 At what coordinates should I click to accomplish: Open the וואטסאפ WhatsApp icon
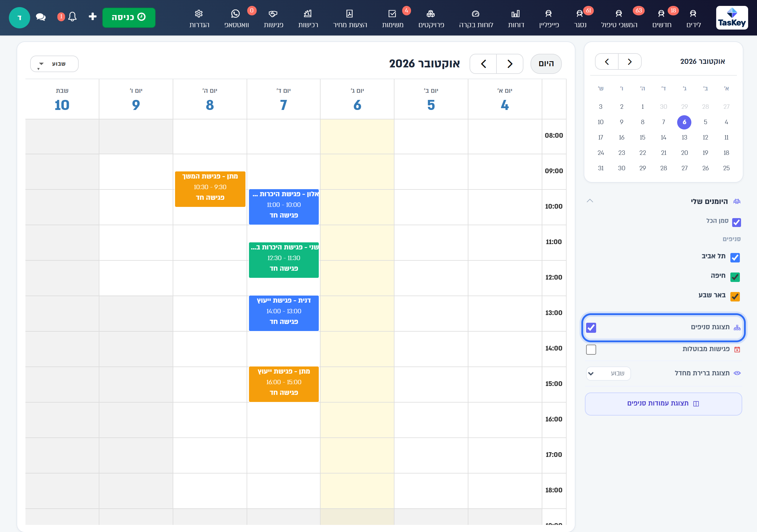coord(235,14)
